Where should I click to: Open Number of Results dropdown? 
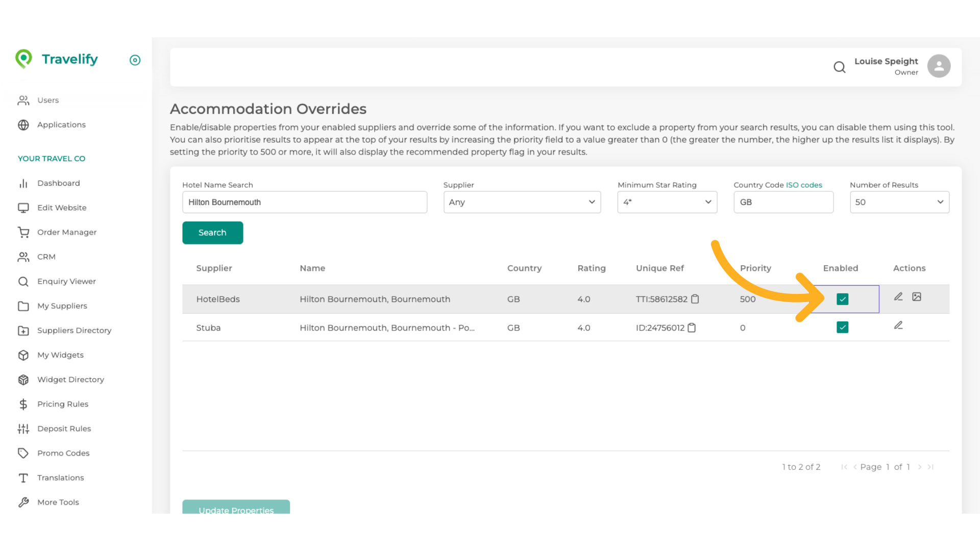899,202
